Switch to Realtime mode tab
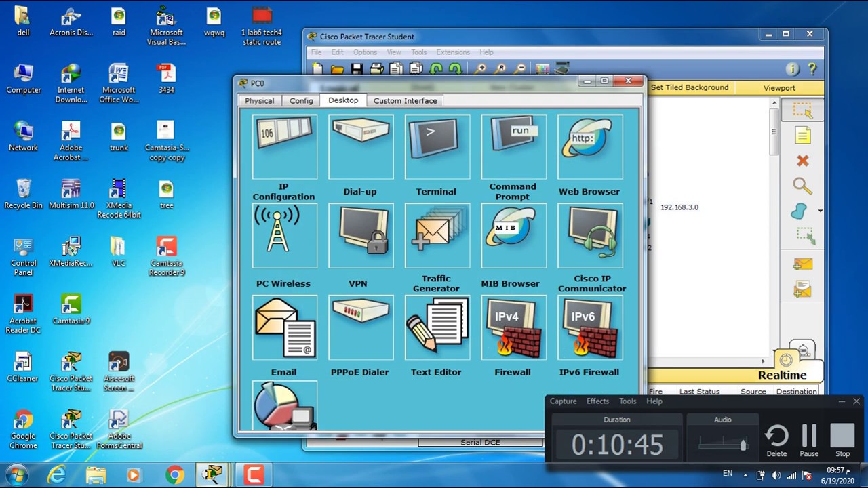Image resolution: width=868 pixels, height=488 pixels. click(782, 375)
